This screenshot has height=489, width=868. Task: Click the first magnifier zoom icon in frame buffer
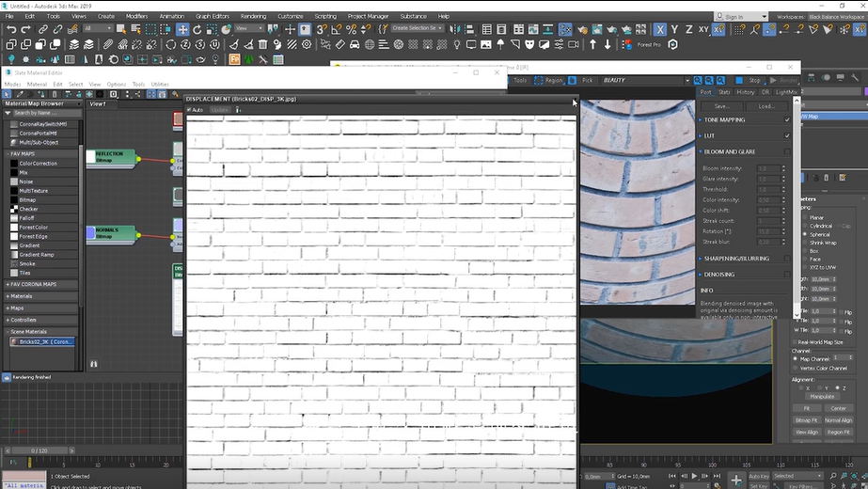pyautogui.click(x=698, y=80)
